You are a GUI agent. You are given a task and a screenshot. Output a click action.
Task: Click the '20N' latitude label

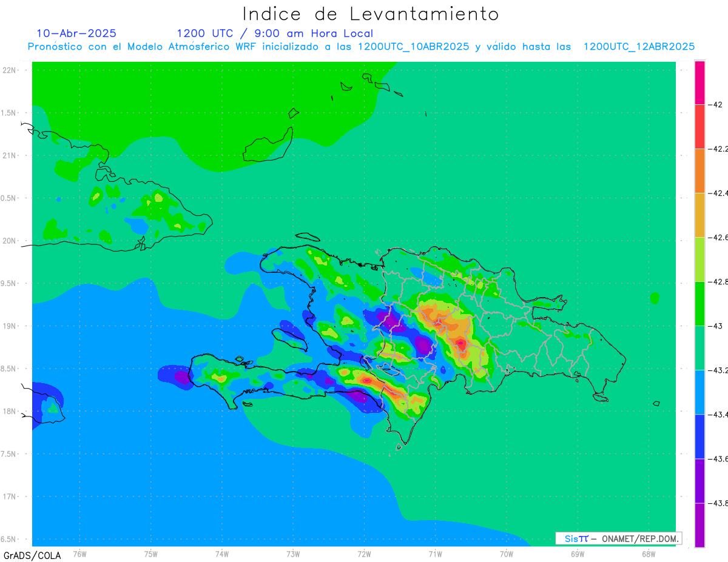click(10, 241)
